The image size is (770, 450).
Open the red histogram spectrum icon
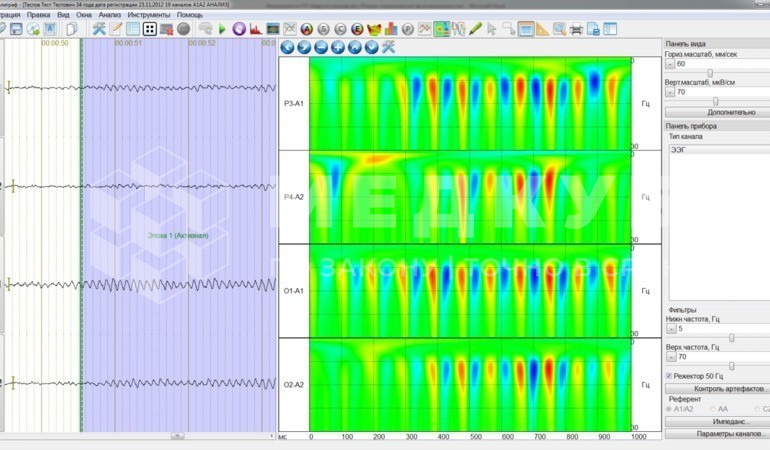tap(255, 29)
